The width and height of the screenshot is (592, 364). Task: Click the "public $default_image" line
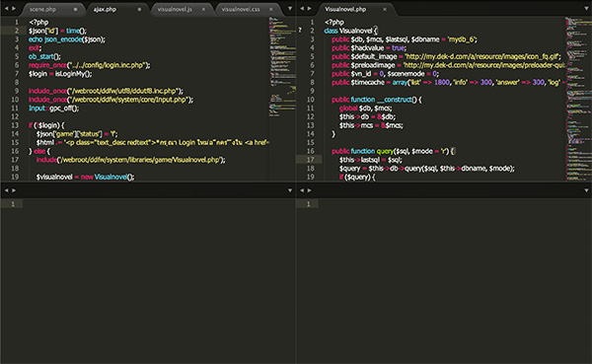tap(446, 56)
